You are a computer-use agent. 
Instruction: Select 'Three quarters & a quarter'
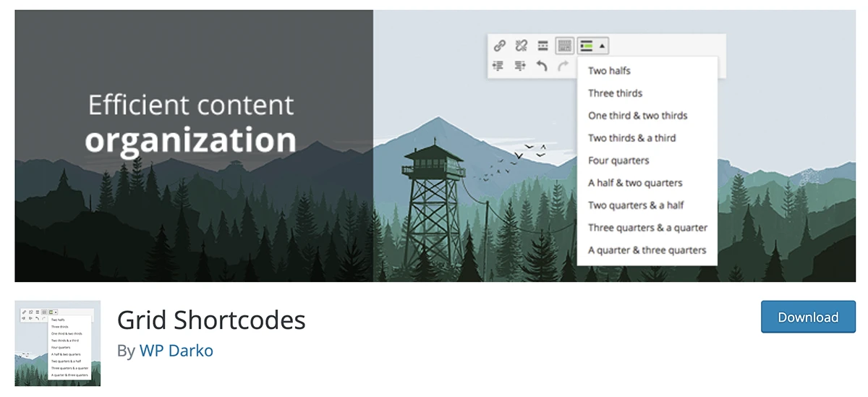point(647,228)
